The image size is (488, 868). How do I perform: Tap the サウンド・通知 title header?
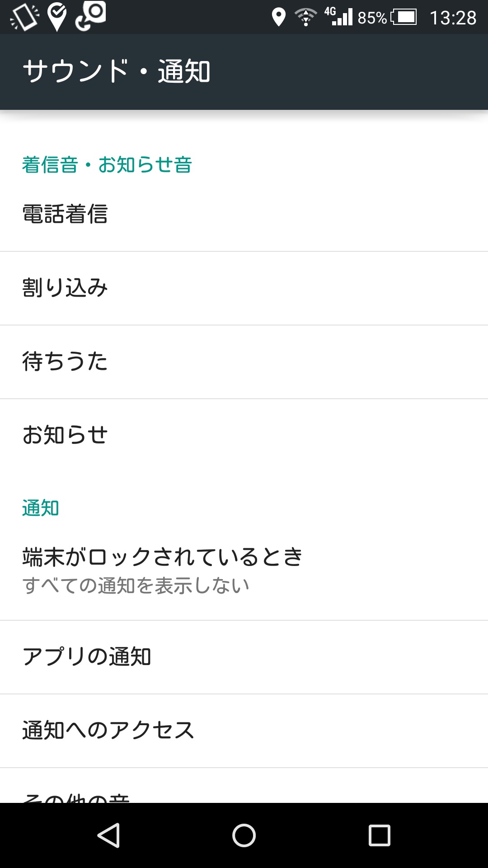tap(117, 71)
